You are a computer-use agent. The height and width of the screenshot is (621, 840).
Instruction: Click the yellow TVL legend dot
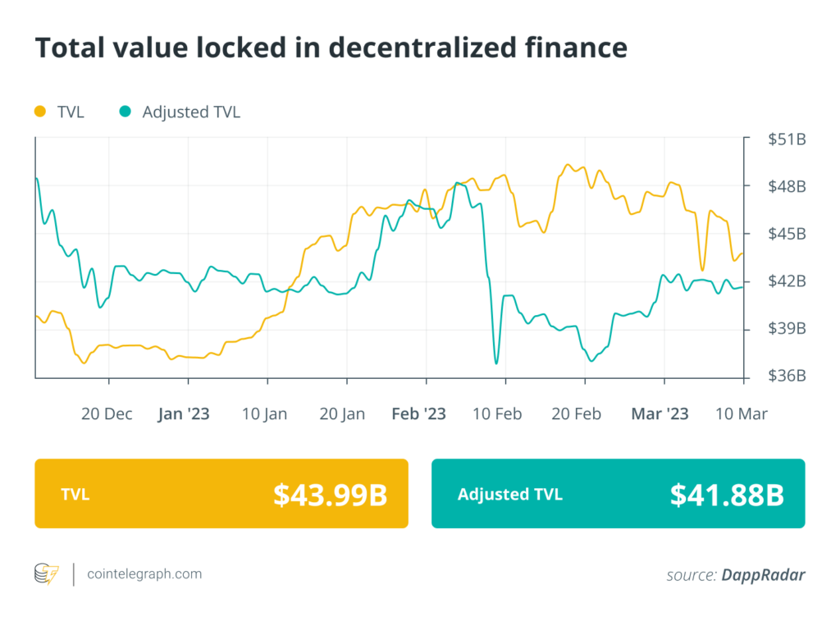[x=39, y=112]
